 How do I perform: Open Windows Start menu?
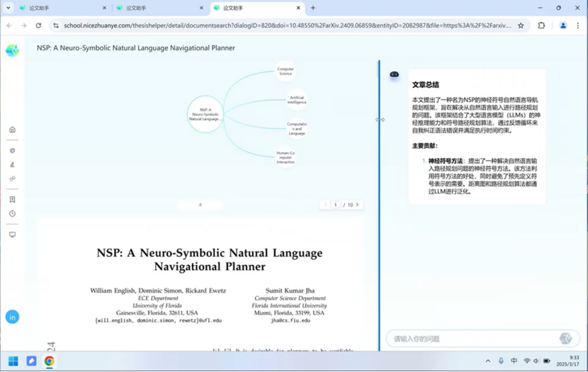coord(13,361)
